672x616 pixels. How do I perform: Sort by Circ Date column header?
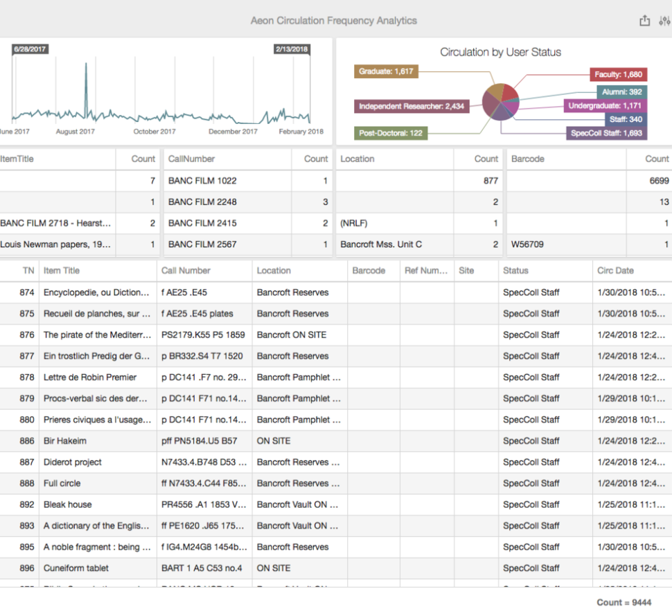click(615, 271)
